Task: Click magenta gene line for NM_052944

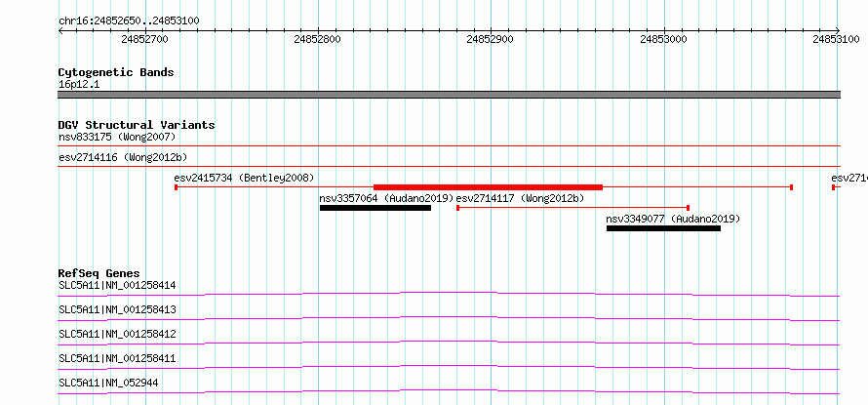Action: coord(449,391)
